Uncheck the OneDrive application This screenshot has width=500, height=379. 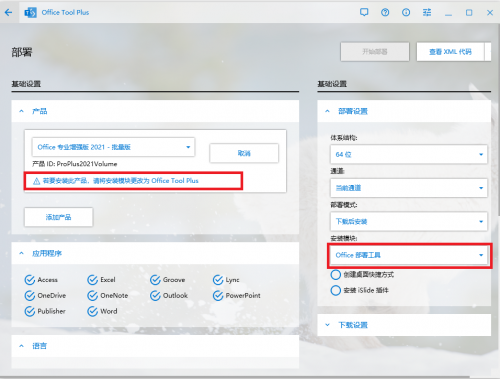[30, 295]
